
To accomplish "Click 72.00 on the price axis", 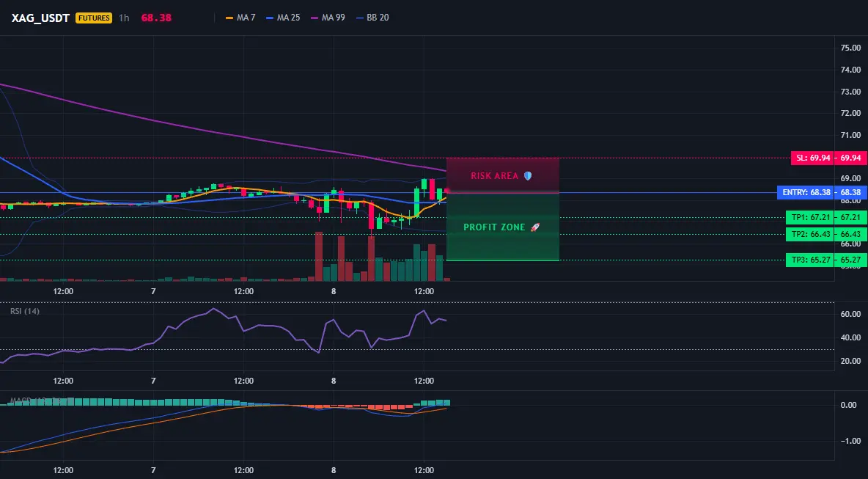I will click(x=850, y=113).
